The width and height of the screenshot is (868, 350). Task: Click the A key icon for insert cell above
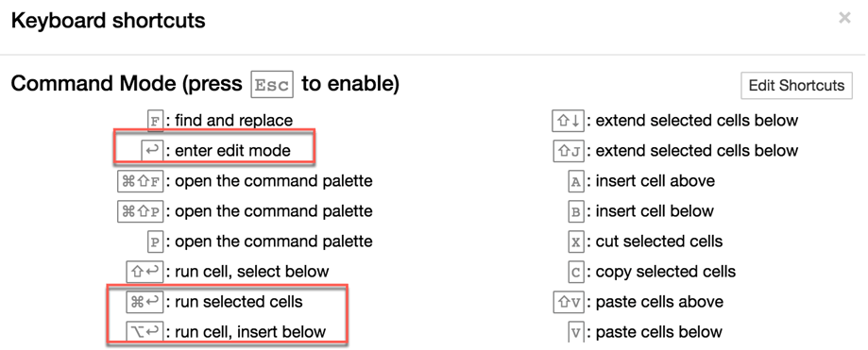[x=576, y=181]
